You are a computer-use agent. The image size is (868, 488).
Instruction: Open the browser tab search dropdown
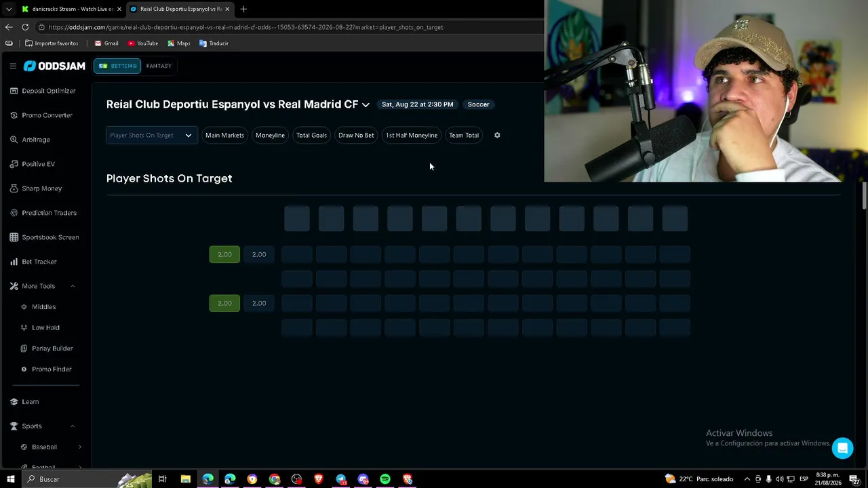pyautogui.click(x=9, y=9)
